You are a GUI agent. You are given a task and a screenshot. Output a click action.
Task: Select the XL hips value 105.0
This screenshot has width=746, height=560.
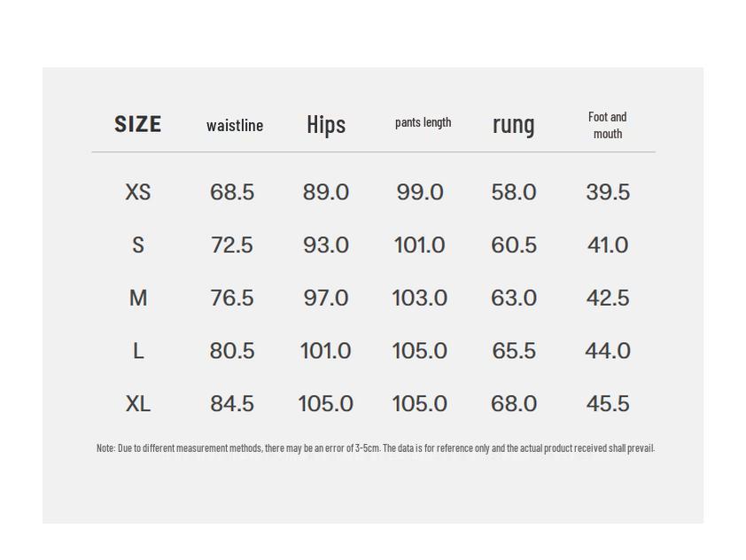point(326,404)
